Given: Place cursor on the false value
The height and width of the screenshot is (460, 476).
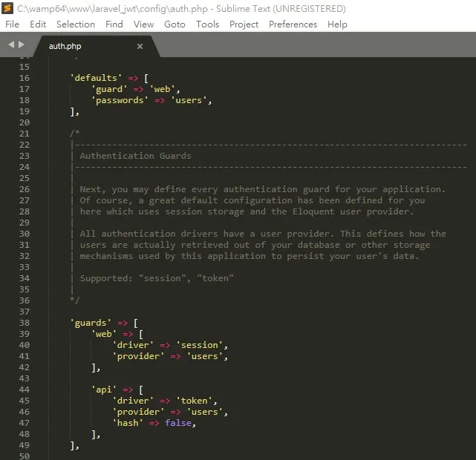Looking at the screenshot, I should pos(178,423).
